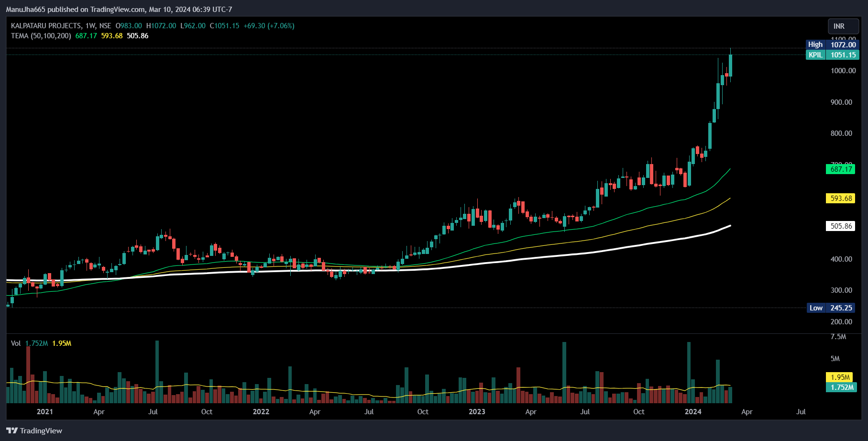Click the 800.00 price axis label

coord(841,133)
